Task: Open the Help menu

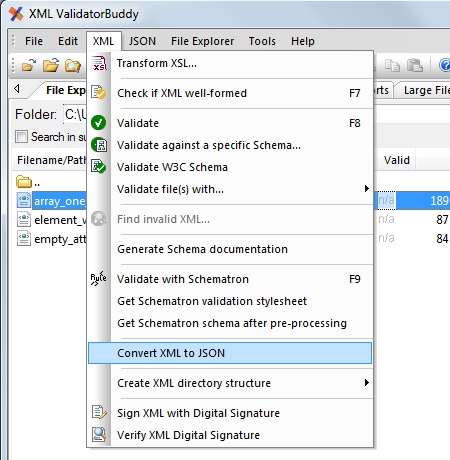Action: 303,41
